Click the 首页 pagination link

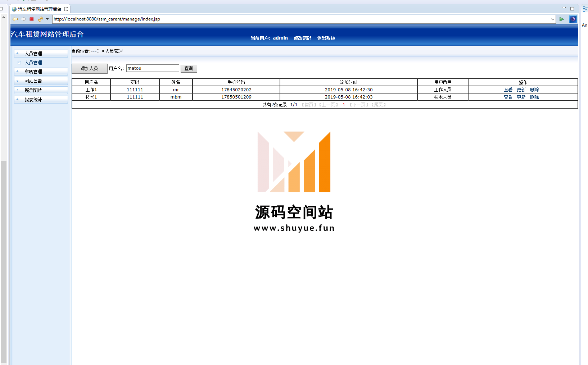click(309, 105)
